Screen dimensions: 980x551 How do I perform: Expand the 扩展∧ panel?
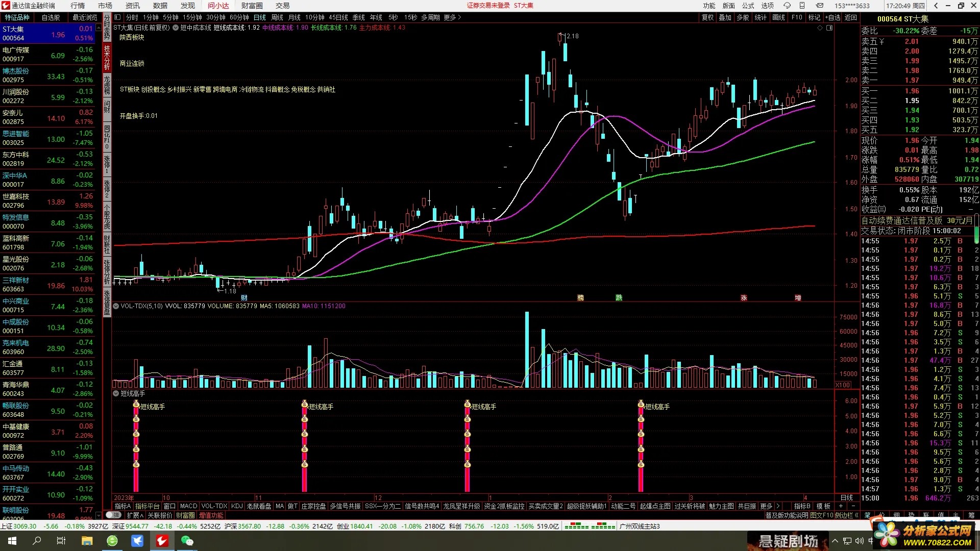(135, 515)
